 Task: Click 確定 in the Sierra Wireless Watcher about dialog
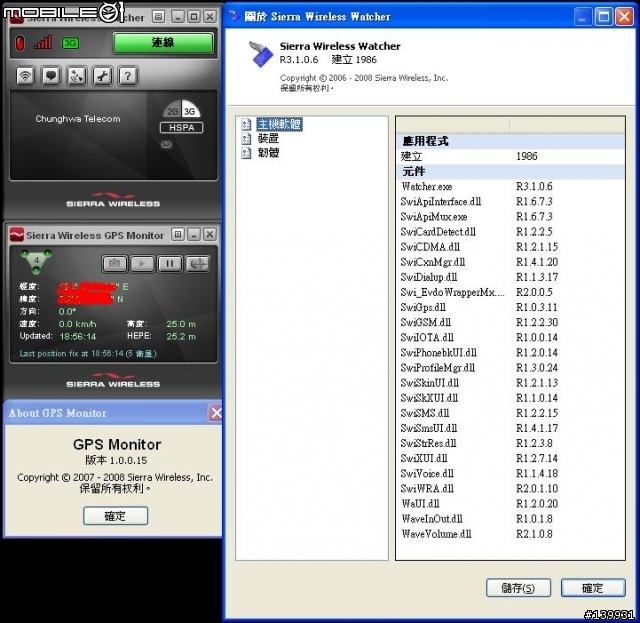click(593, 588)
